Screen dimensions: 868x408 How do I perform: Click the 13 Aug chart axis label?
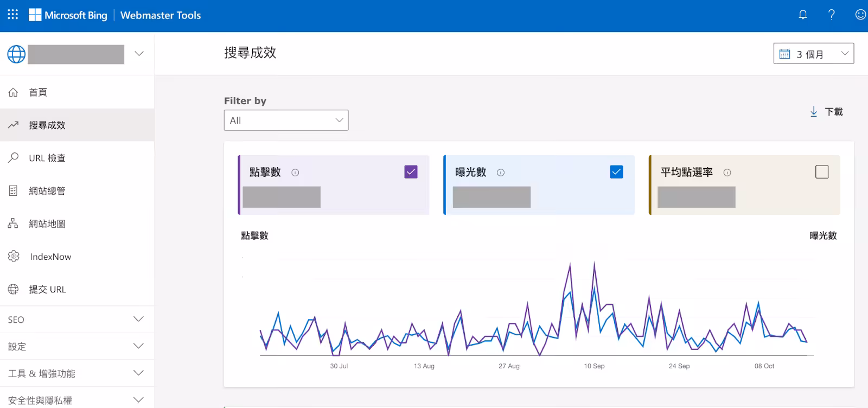(424, 366)
